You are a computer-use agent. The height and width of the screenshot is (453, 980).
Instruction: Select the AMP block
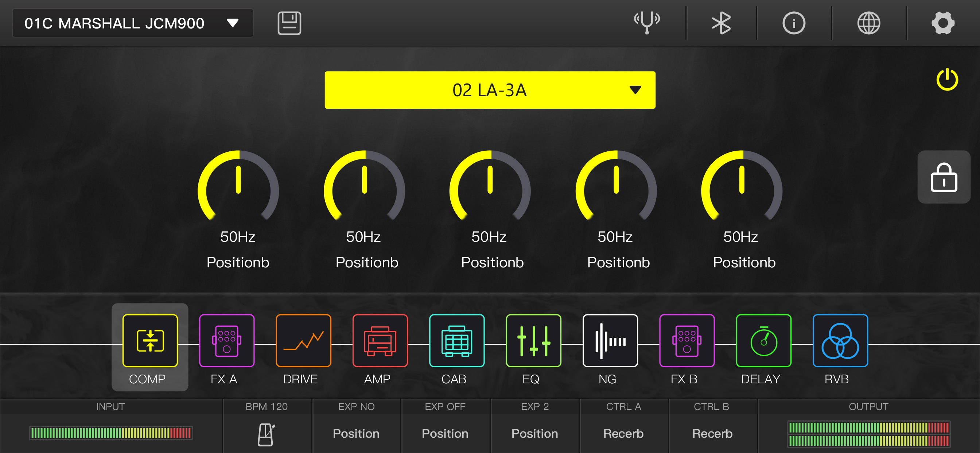380,341
